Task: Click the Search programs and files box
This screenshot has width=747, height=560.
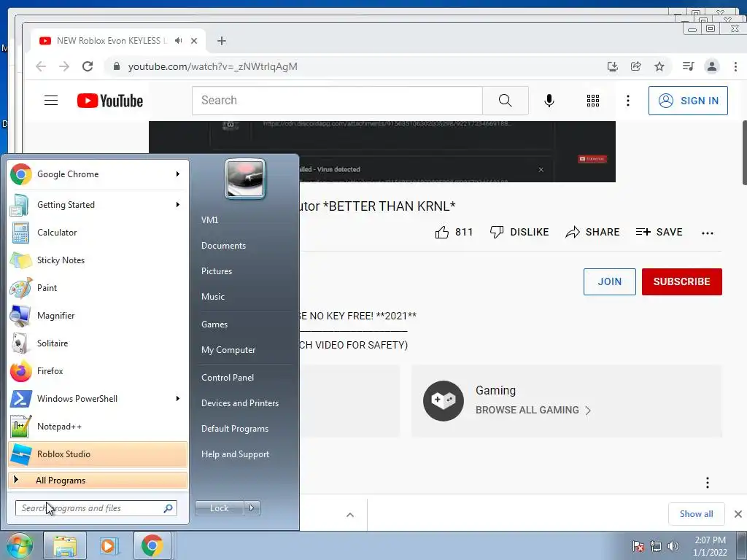Action: pyautogui.click(x=96, y=508)
